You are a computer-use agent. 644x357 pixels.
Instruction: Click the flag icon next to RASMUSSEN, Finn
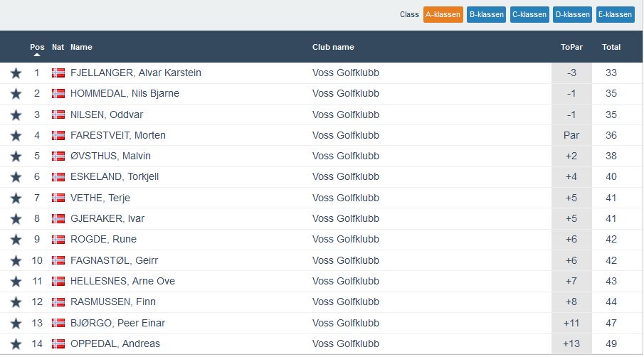click(58, 302)
